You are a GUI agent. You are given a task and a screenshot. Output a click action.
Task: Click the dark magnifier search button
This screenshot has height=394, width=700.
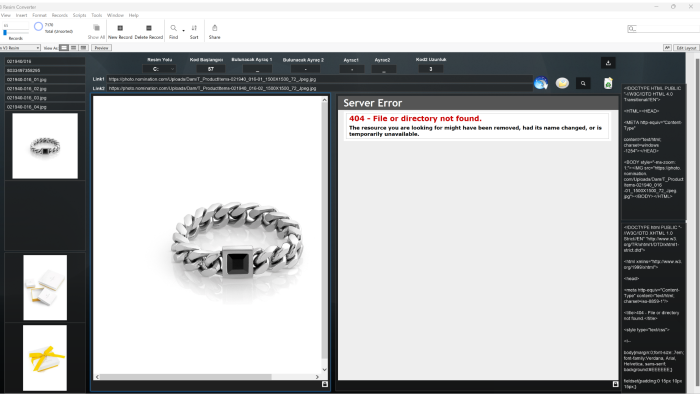click(x=583, y=83)
